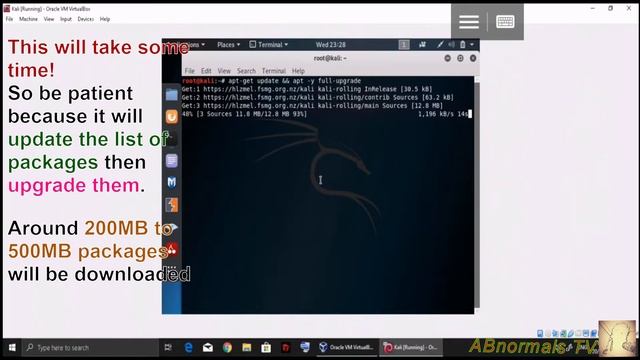Viewport: 640px width, 360px height.
Task: Open the Windows Start menu
Action: (x=12, y=348)
